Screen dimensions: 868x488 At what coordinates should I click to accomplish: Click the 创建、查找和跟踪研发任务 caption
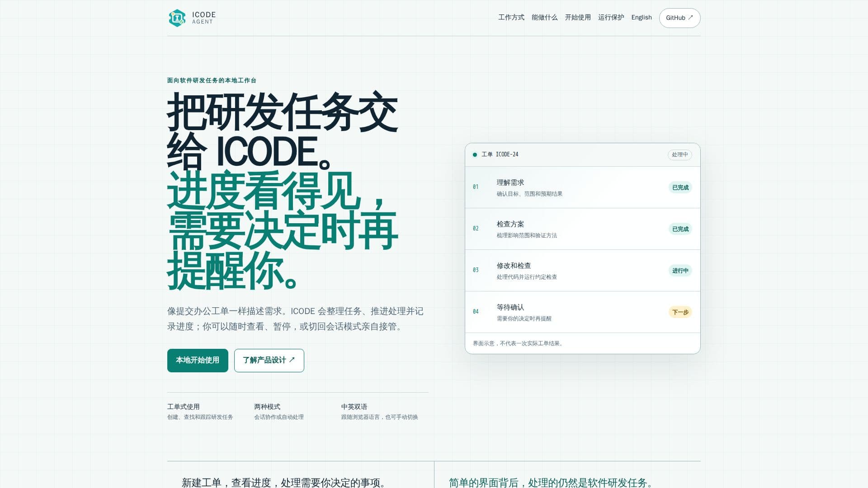[200, 417]
